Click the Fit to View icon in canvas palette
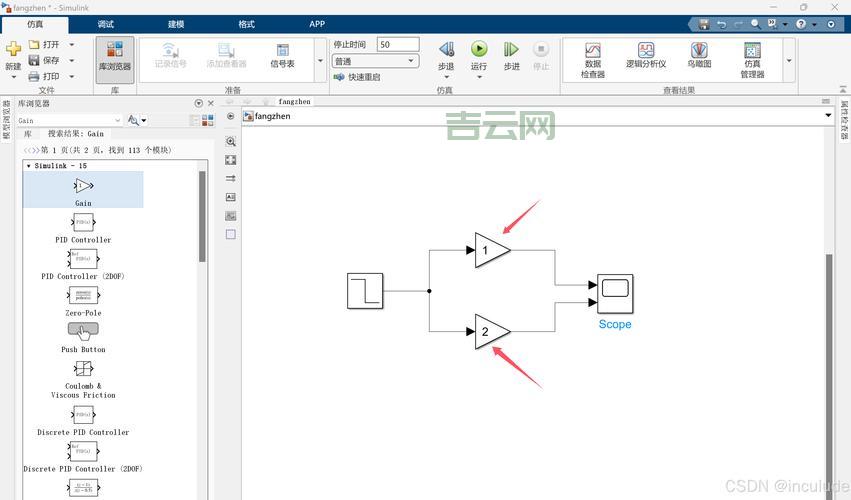 [231, 160]
